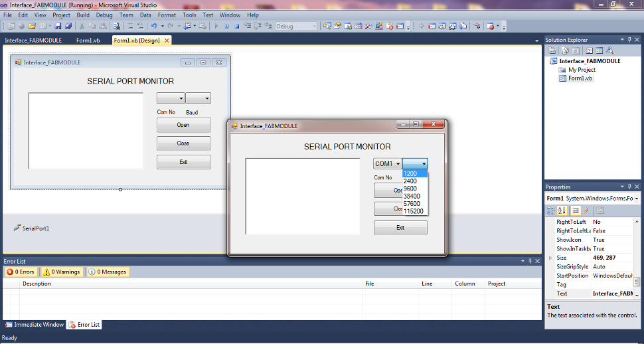Select 9600 baud from the list
The width and height of the screenshot is (644, 344).
(415, 189)
